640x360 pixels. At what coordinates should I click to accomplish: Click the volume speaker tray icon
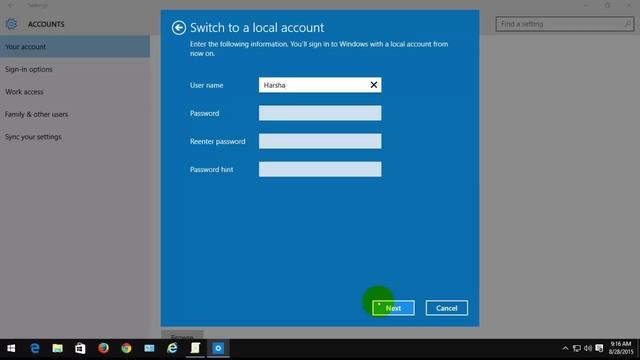(x=588, y=348)
